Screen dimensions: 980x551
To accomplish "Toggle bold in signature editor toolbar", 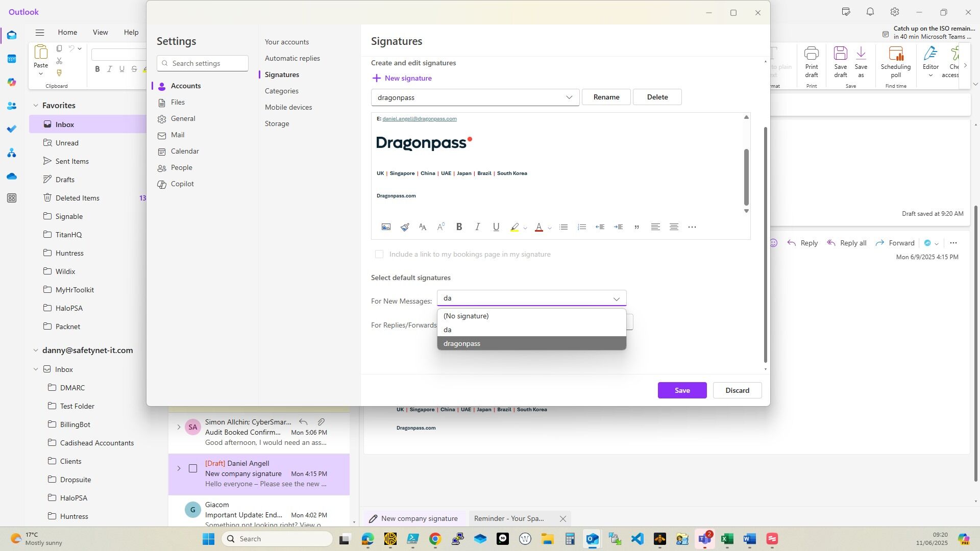I will click(x=459, y=228).
